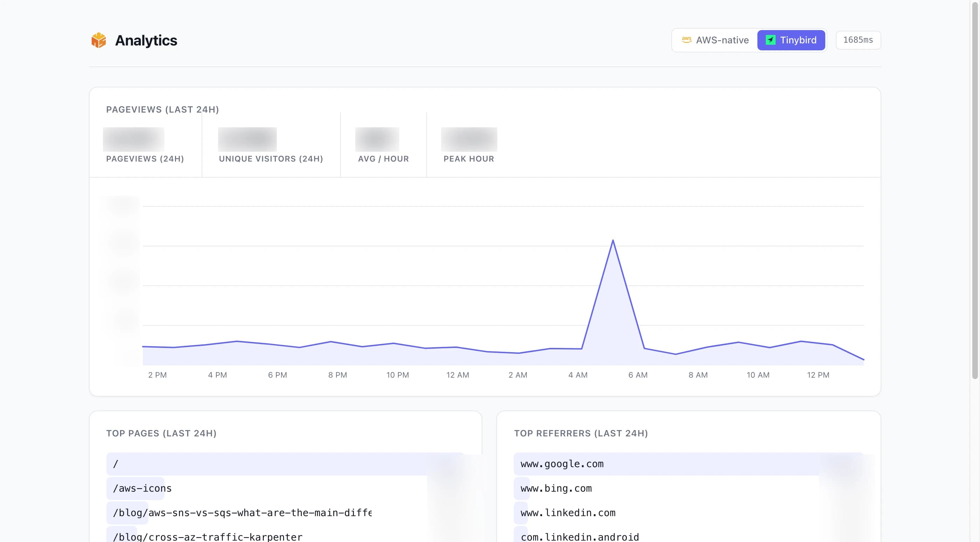
Task: Click the 4 AM axis label
Action: point(578,375)
